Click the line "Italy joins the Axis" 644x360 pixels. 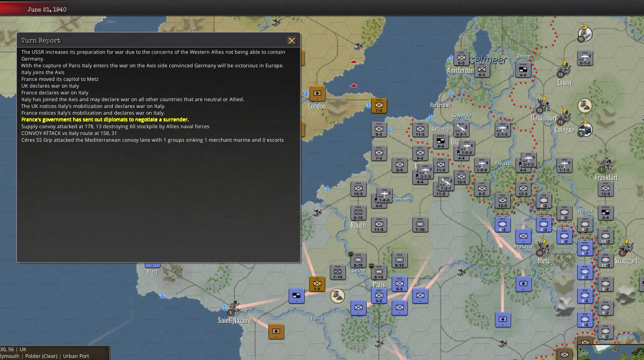[43, 72]
